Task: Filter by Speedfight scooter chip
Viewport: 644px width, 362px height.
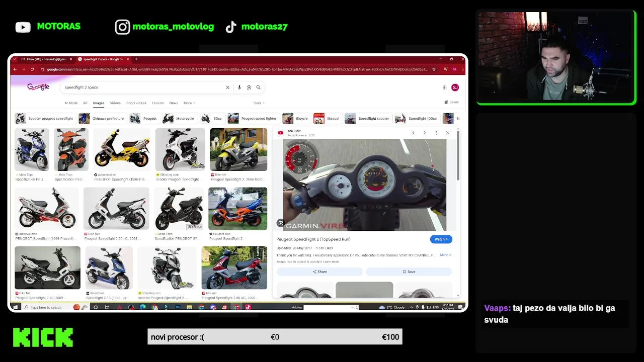Action: click(367, 119)
